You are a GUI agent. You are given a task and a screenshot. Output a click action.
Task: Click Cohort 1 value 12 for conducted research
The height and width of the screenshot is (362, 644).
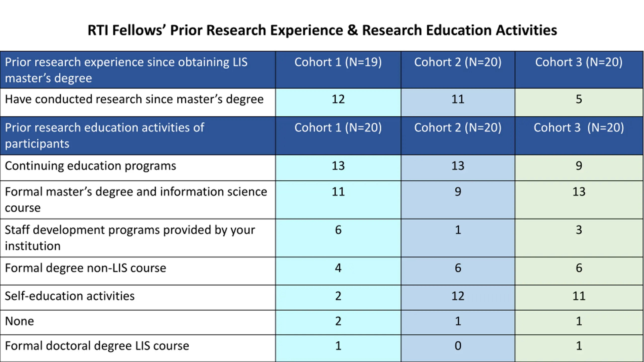point(338,99)
